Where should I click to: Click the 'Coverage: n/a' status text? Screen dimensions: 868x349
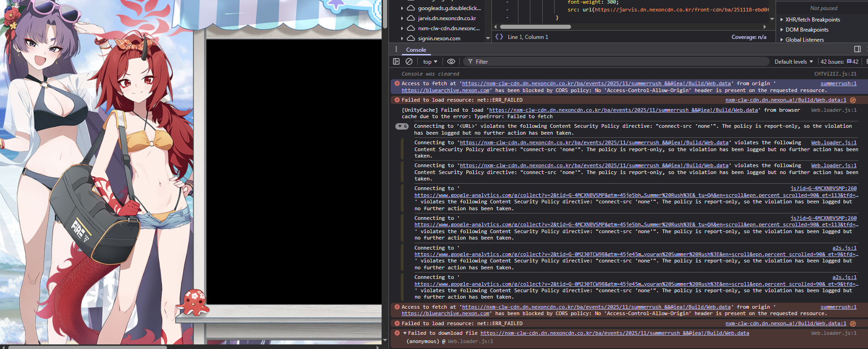point(749,37)
